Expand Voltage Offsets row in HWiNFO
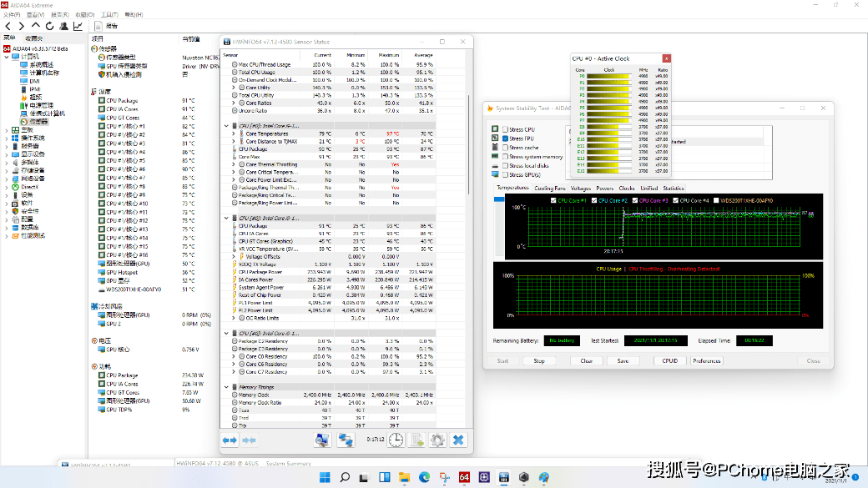 point(234,257)
